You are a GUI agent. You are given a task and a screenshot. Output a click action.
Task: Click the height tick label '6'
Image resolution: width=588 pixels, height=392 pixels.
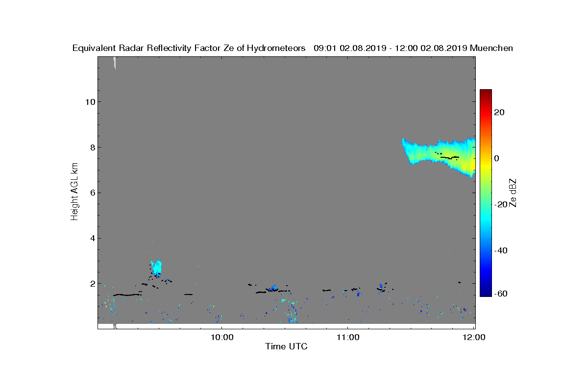click(92, 193)
